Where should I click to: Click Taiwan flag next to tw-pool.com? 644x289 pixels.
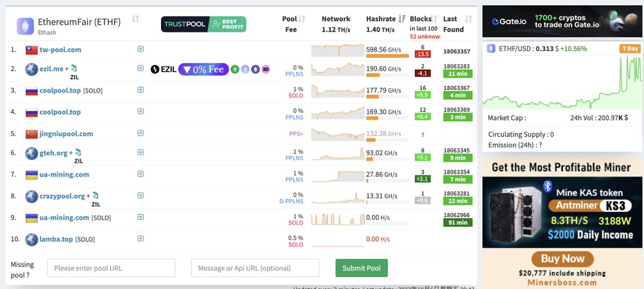tap(32, 50)
